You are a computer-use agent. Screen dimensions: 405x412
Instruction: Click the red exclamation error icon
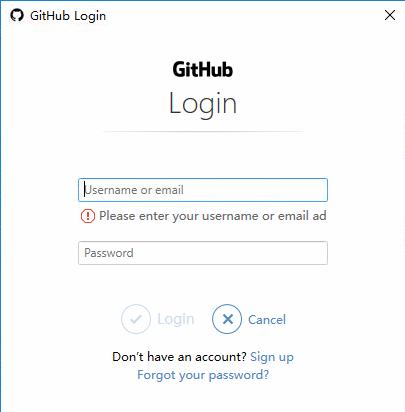click(x=88, y=216)
